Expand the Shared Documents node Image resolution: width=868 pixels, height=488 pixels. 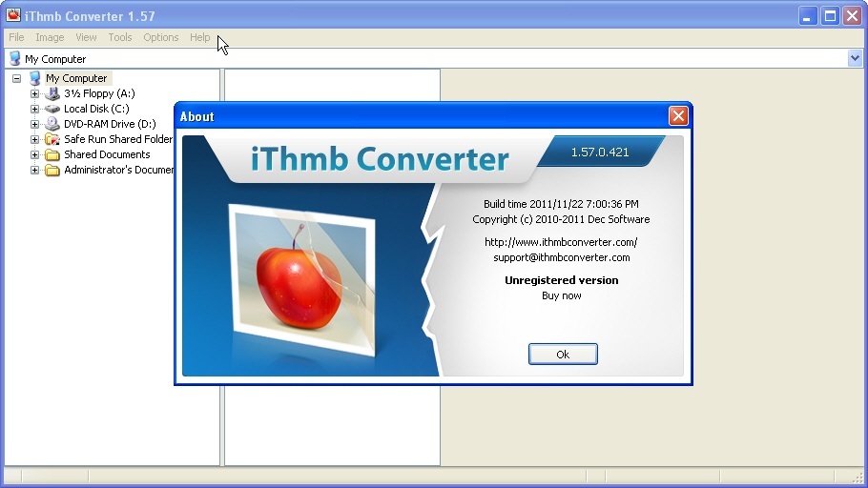[35, 154]
